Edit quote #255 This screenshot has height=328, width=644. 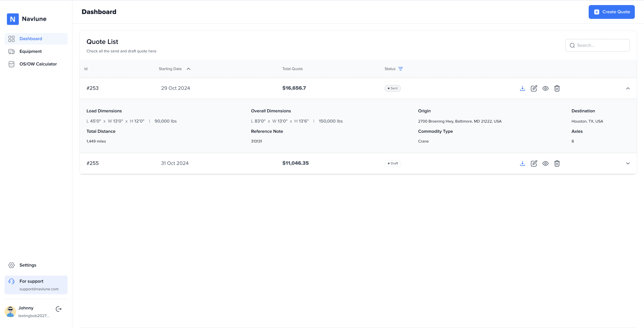point(534,163)
